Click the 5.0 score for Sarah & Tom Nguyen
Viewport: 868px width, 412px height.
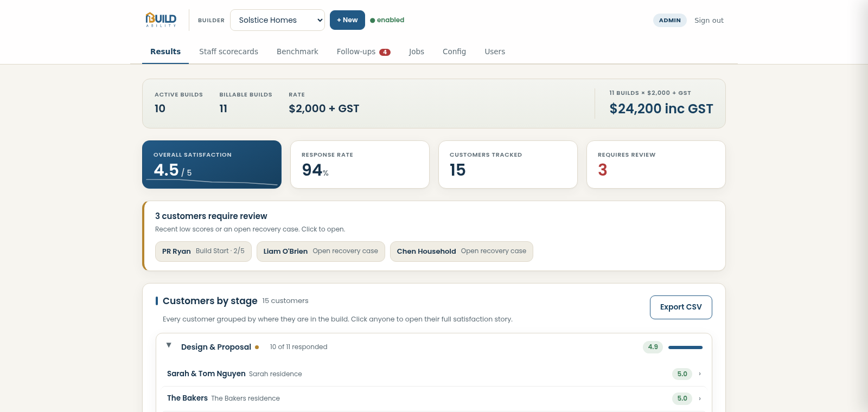click(682, 374)
